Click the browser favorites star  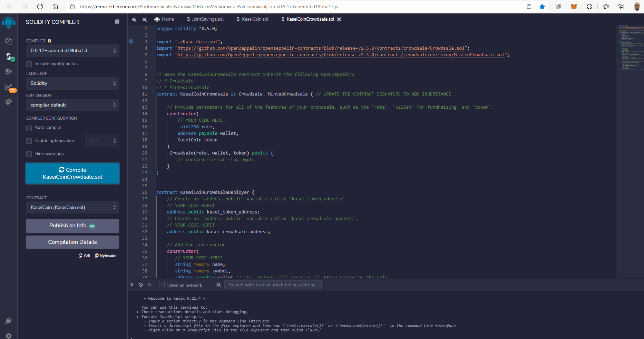[542, 7]
